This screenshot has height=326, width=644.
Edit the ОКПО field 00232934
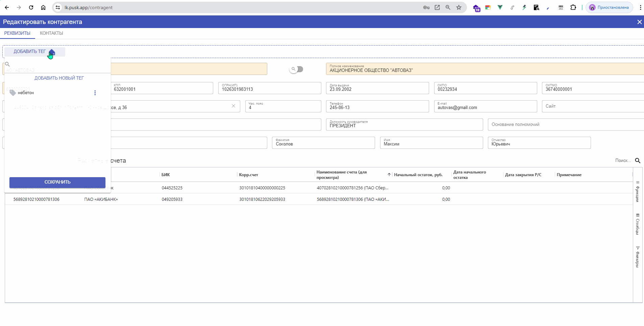pos(486,88)
